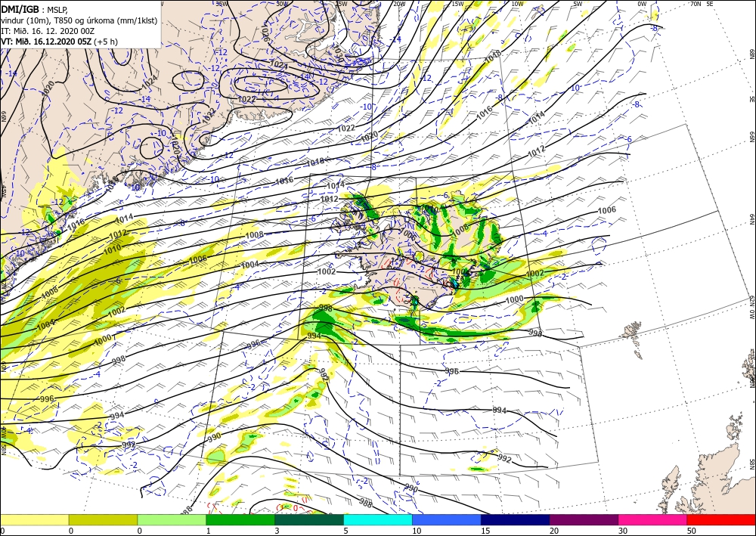Click the '58N' latitude label on right edge
This screenshot has width=756, height=536.
(751, 464)
